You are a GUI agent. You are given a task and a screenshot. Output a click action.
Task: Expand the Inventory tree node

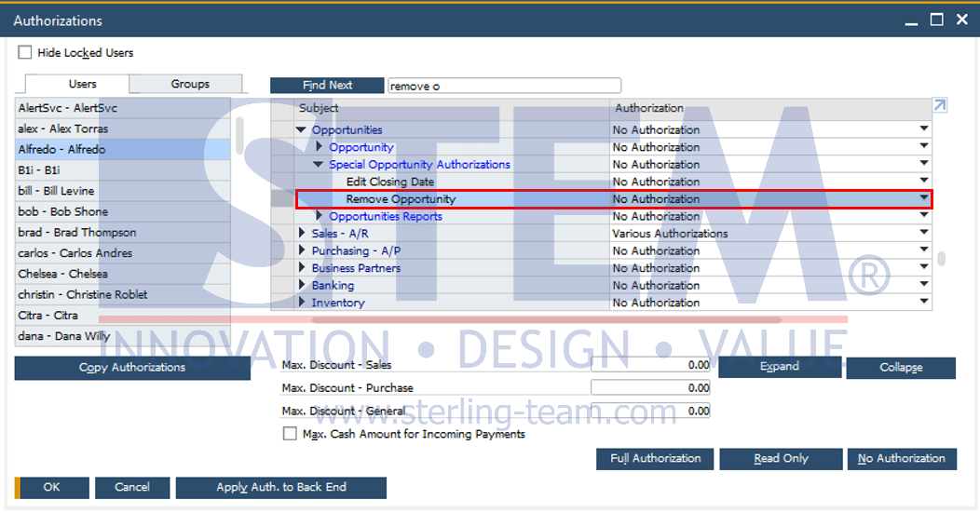point(301,303)
